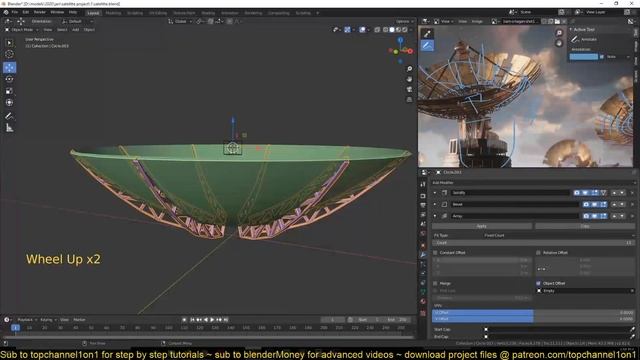
Task: Switch to the Modeling workspace tab
Action: click(113, 13)
